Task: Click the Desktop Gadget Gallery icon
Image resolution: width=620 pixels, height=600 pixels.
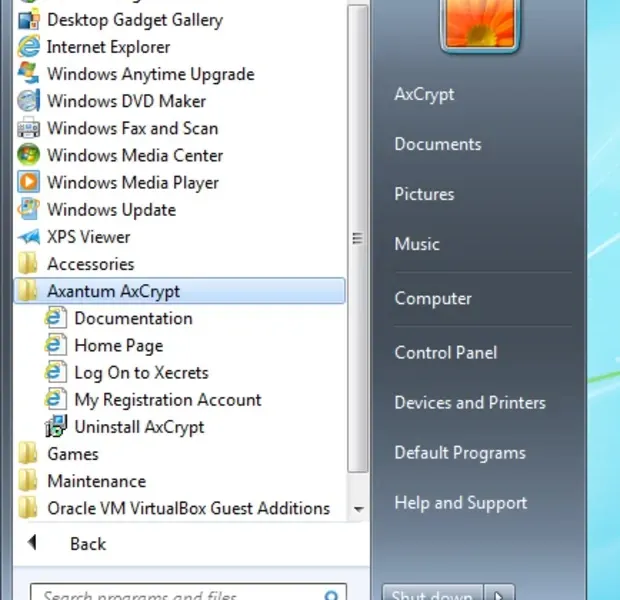Action: [28, 19]
